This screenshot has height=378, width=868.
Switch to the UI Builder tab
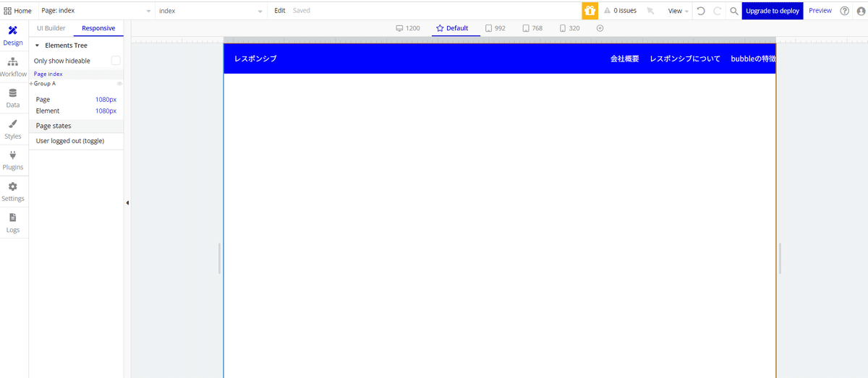pos(51,28)
